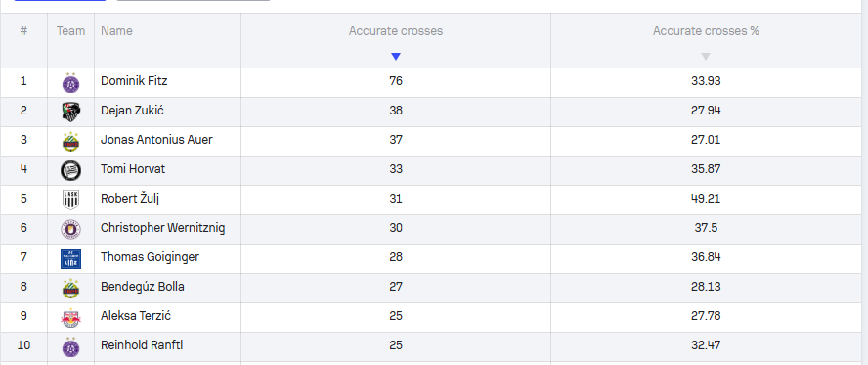Click Jonas Antonius Auer's Rapid Wien logo
Screen dimensions: 868x365
[70, 142]
